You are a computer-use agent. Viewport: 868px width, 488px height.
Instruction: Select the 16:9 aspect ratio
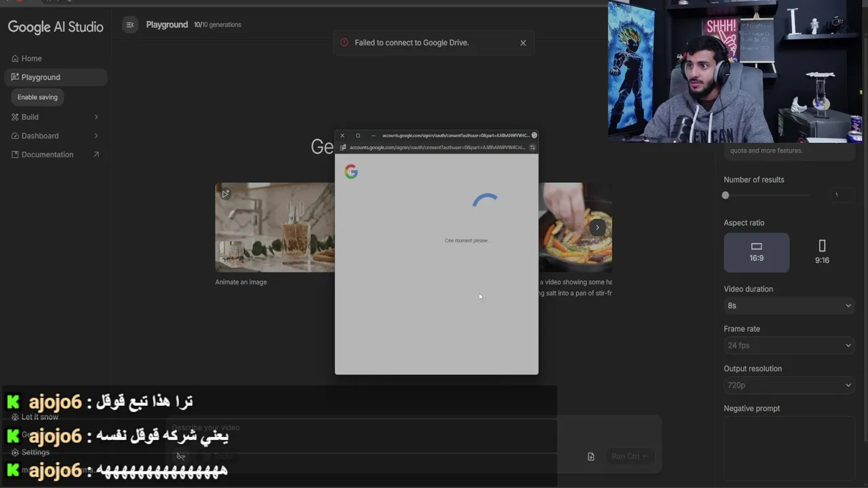tap(757, 252)
